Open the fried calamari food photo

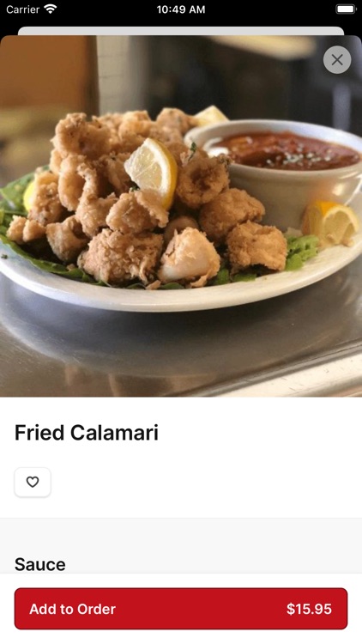coord(181,216)
